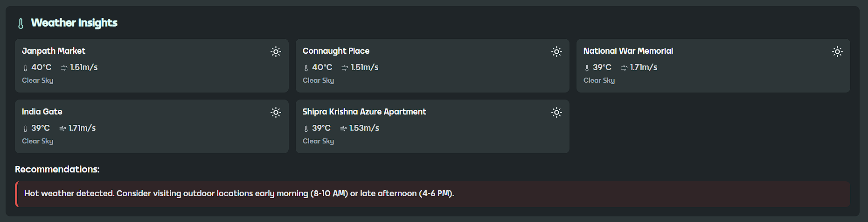
Task: Click the wind icon in Connaught Place card
Action: (345, 68)
